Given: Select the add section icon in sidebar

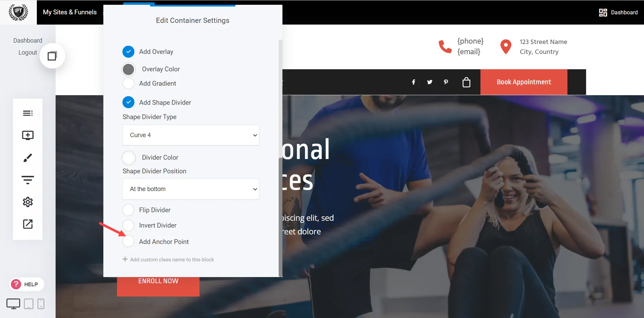Looking at the screenshot, I should (x=28, y=135).
